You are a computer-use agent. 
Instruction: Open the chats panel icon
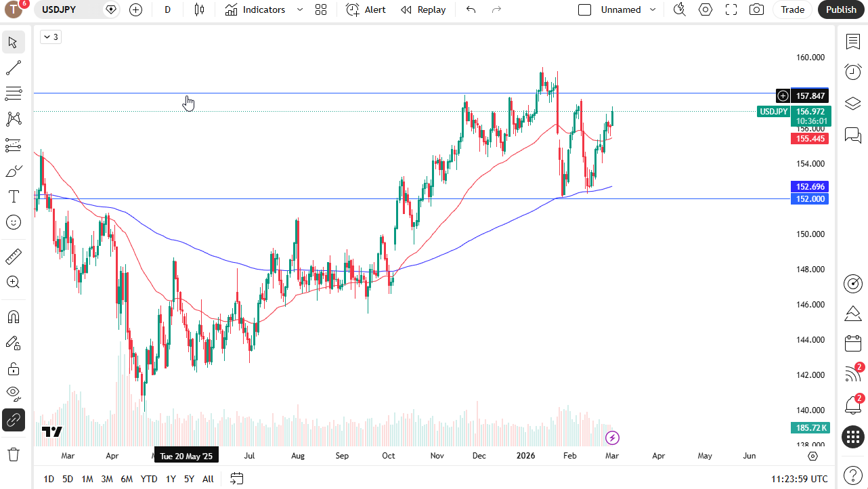853,135
